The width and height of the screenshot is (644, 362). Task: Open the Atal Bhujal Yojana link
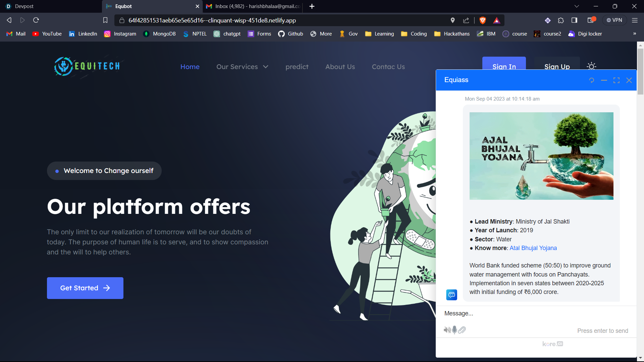(533, 248)
